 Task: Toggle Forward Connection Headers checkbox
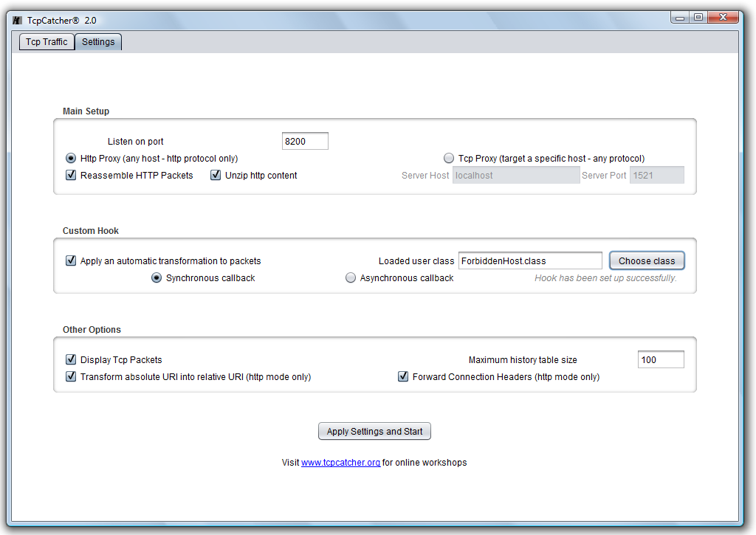[x=403, y=376]
